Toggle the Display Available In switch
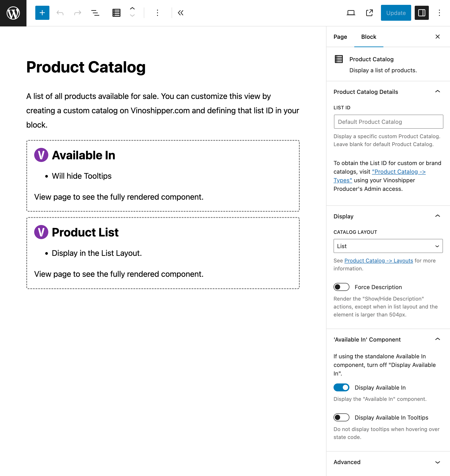This screenshot has height=476, width=450. point(341,387)
